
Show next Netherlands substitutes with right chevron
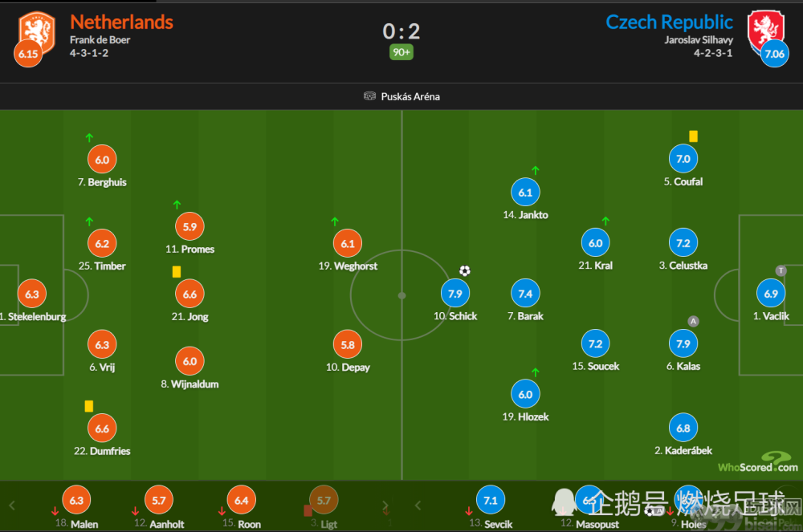pyautogui.click(x=385, y=506)
